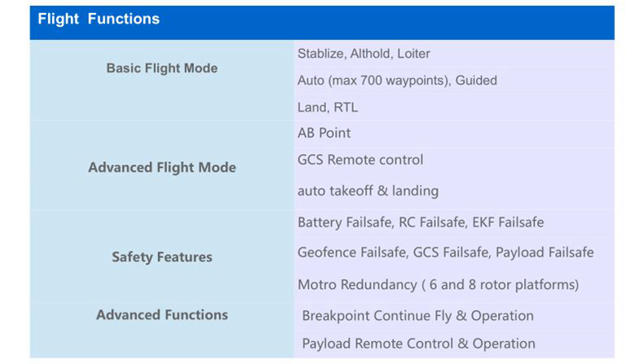
Task: Select the Advanced Functions row label
Action: (x=161, y=315)
